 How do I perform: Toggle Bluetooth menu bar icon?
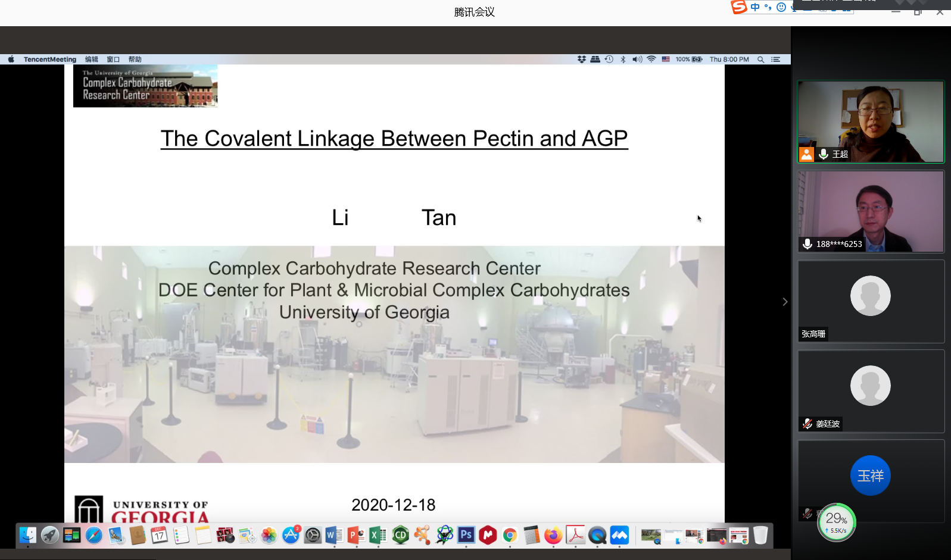pyautogui.click(x=623, y=60)
